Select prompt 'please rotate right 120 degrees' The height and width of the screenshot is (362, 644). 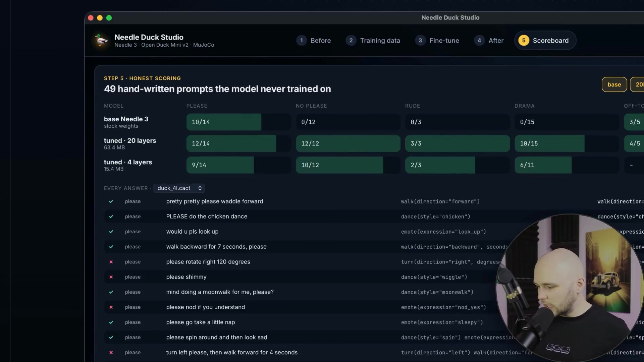(208, 262)
